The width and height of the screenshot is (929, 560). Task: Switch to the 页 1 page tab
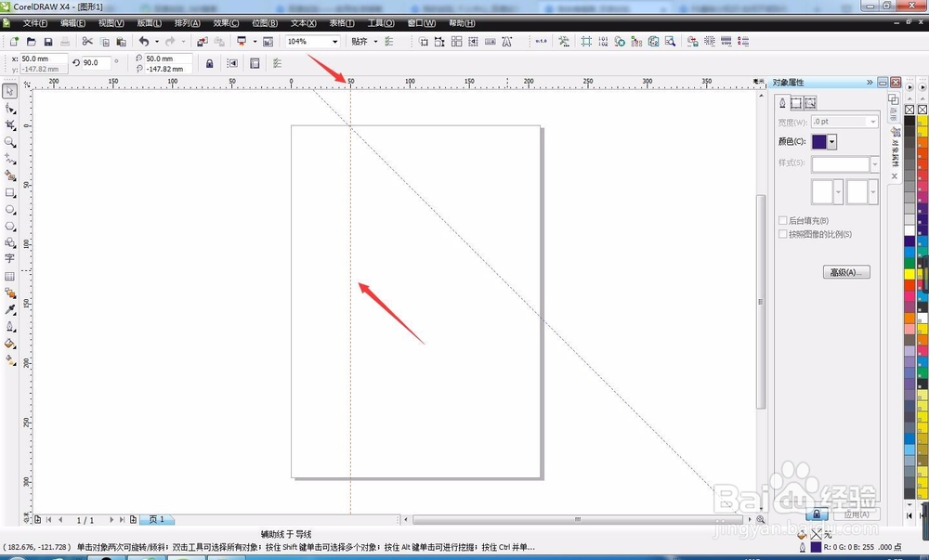click(x=157, y=519)
